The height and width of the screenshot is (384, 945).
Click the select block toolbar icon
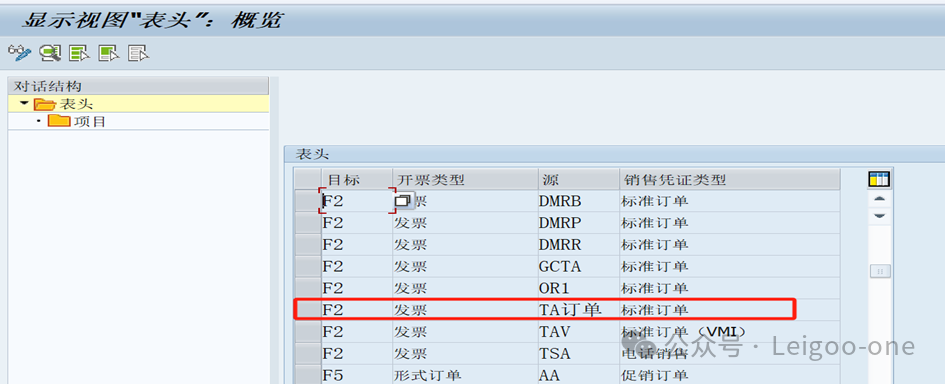click(x=109, y=53)
